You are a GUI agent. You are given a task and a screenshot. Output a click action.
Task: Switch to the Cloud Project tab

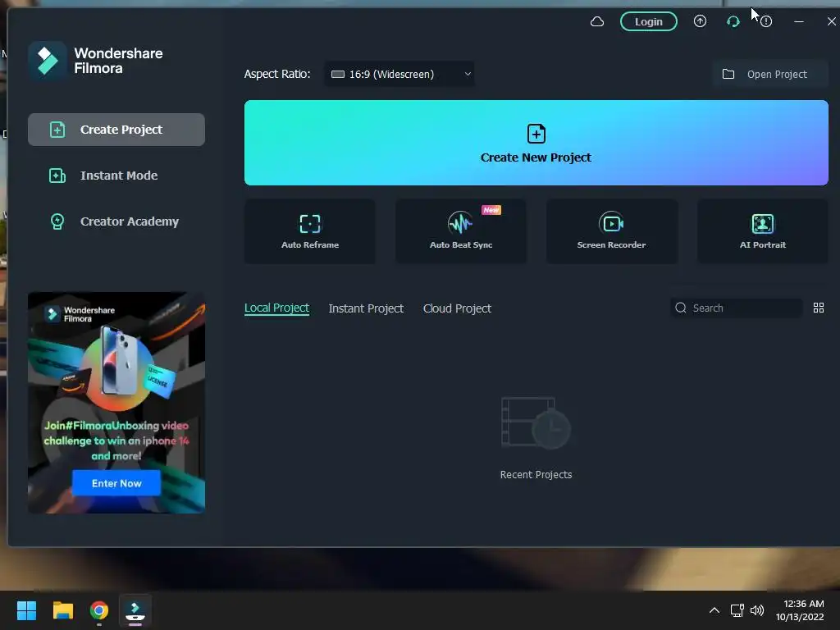[457, 308]
